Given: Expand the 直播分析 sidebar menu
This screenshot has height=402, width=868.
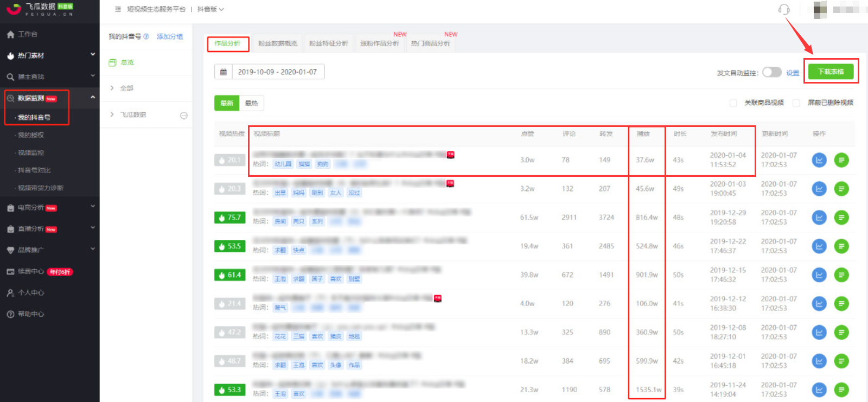Looking at the screenshot, I should [50, 229].
